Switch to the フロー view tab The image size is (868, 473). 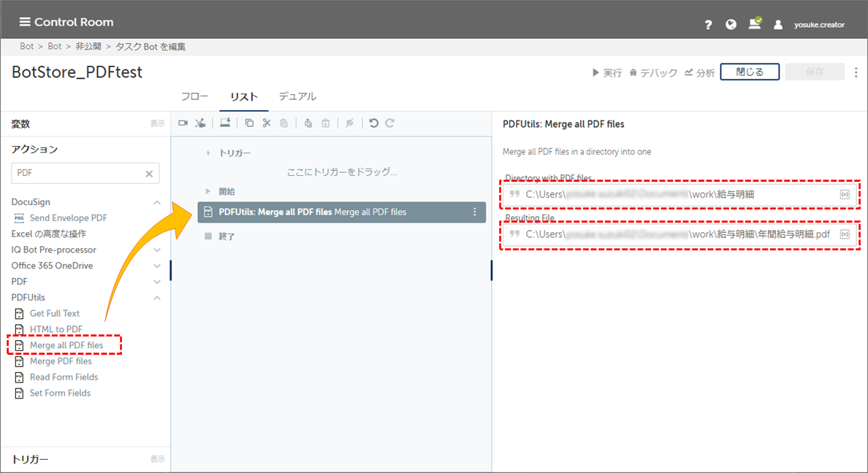pos(195,96)
